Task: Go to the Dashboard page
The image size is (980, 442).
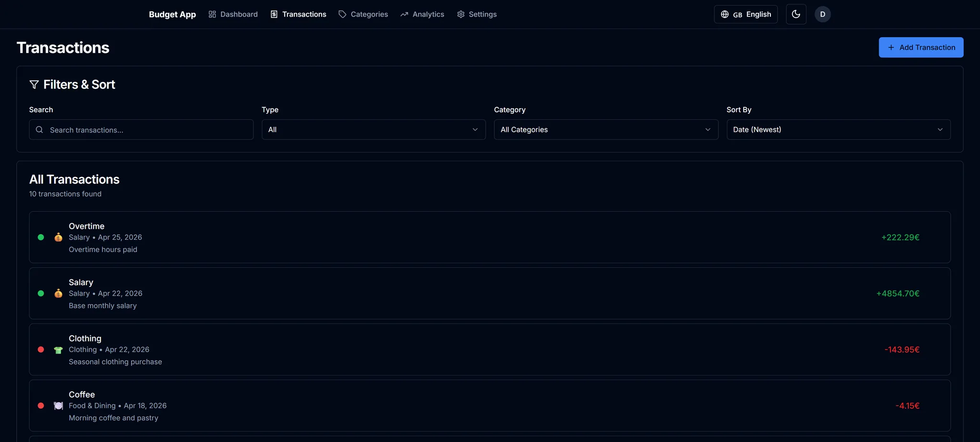Action: coord(234,14)
